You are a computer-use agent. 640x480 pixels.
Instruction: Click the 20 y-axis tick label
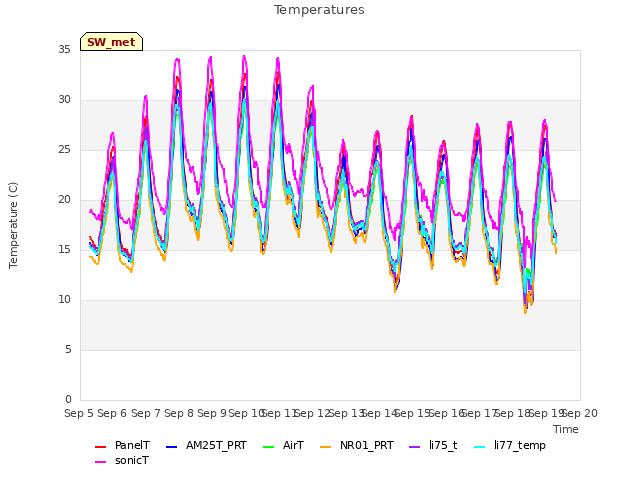coord(64,200)
